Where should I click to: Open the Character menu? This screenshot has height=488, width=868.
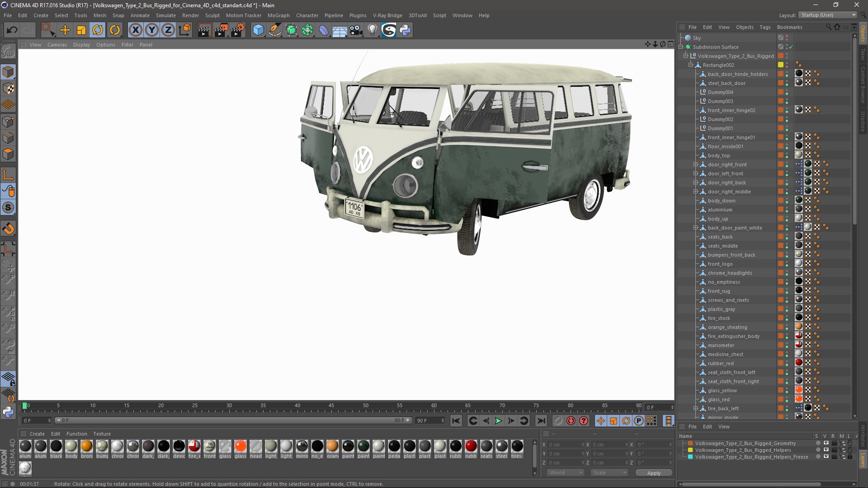point(307,15)
